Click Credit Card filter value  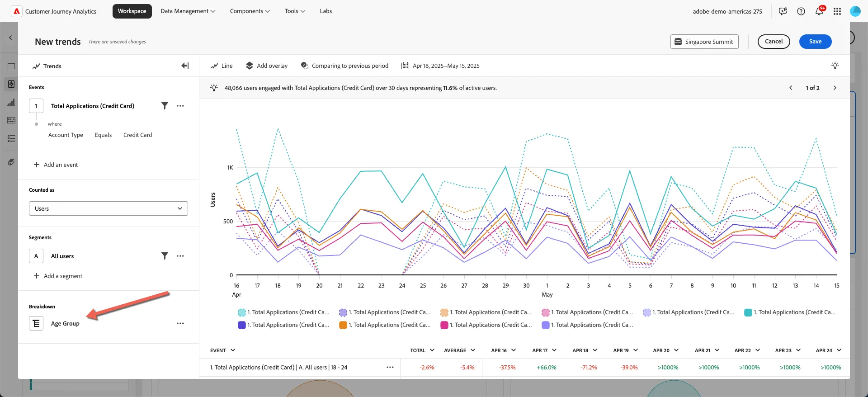tap(138, 135)
